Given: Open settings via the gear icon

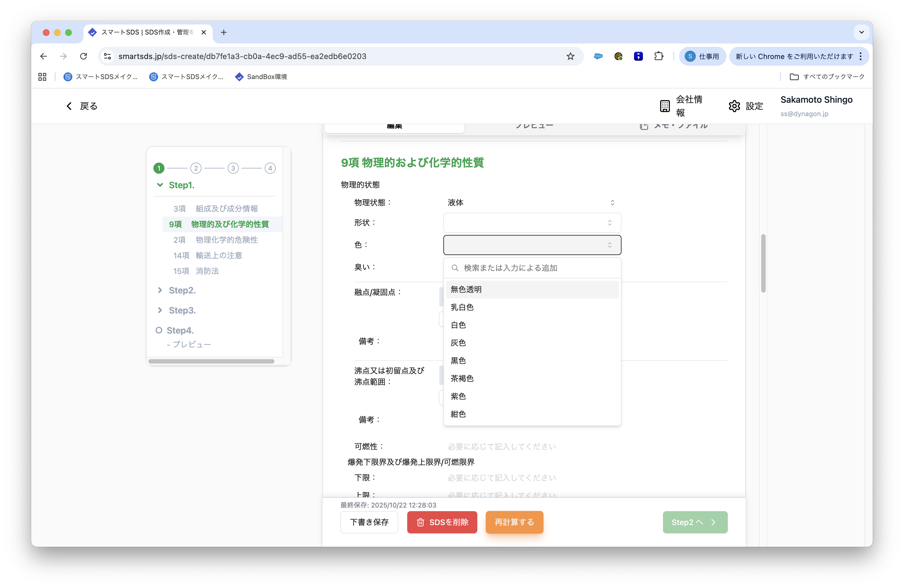Looking at the screenshot, I should point(734,106).
